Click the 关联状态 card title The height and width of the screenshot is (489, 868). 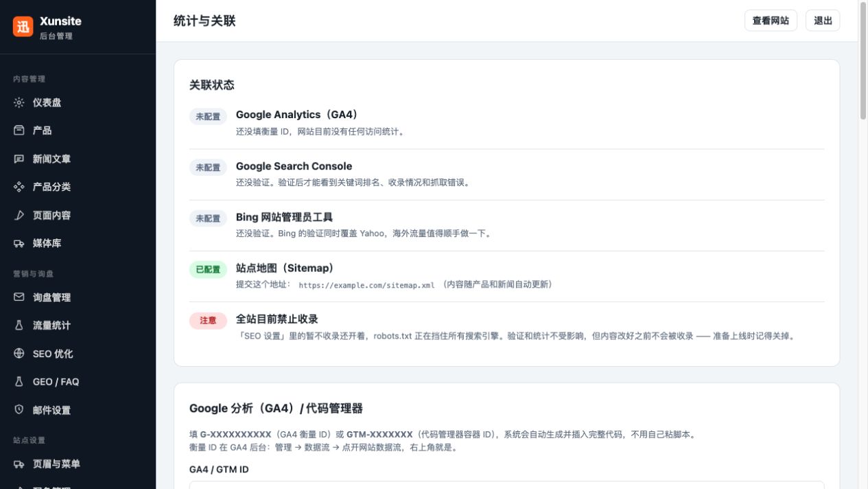(212, 85)
